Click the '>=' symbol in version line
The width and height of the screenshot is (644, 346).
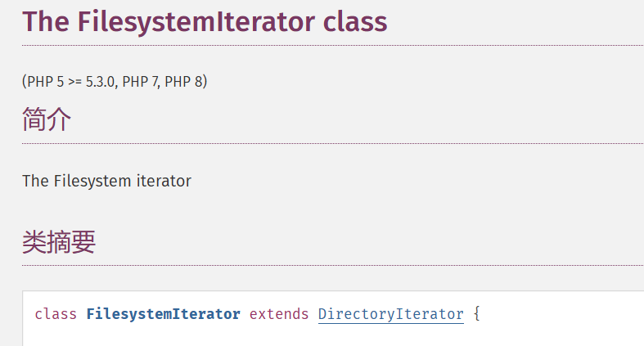74,83
